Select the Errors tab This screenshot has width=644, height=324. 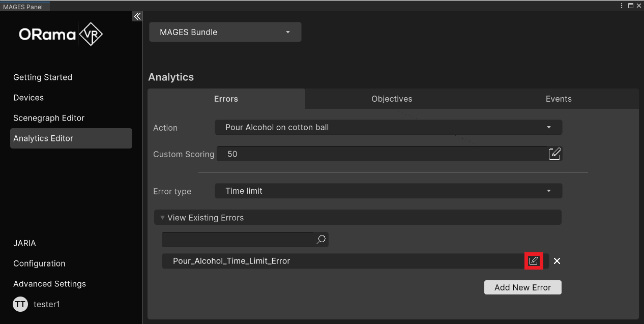(226, 99)
